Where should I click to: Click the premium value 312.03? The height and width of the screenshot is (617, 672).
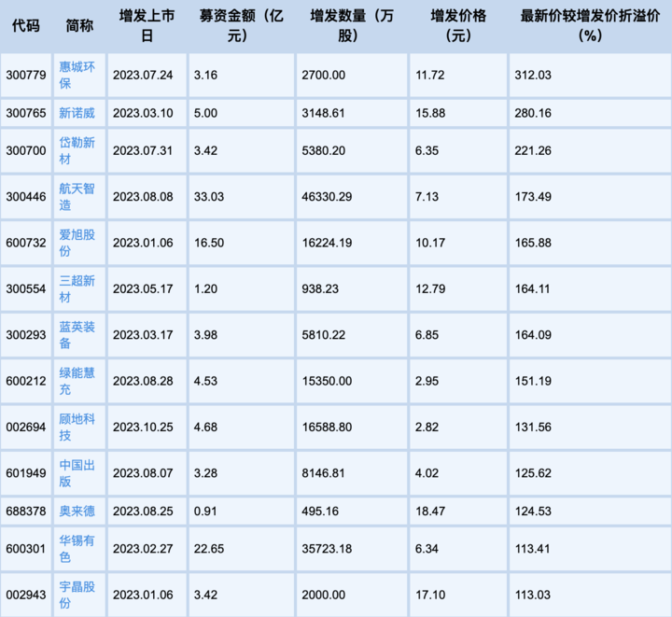pyautogui.click(x=533, y=76)
